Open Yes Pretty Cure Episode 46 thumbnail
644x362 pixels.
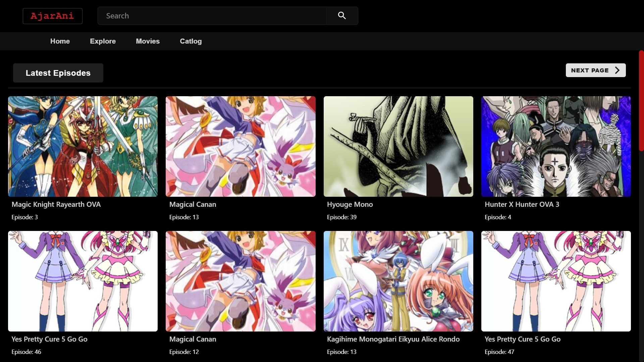83,281
